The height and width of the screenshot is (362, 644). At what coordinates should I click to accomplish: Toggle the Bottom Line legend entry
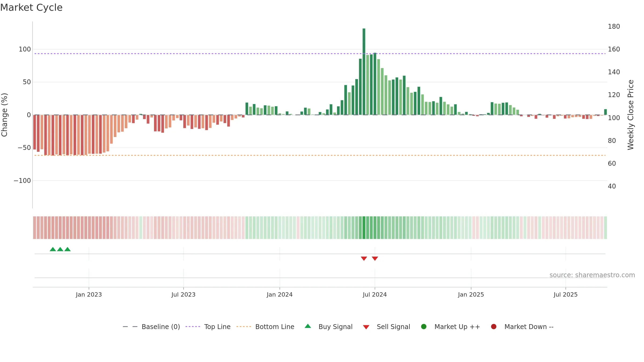(265, 327)
